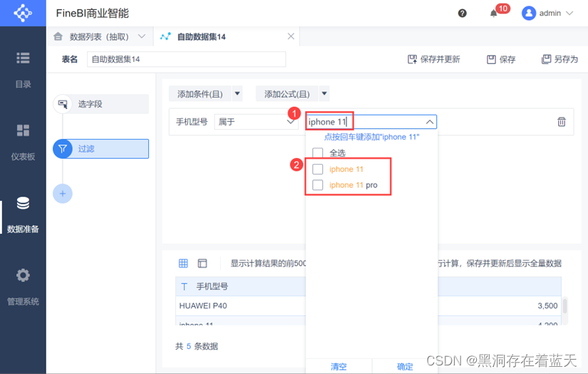Viewport: 588px width, 374px height.
Task: Open the notifications bell icon
Action: click(493, 14)
